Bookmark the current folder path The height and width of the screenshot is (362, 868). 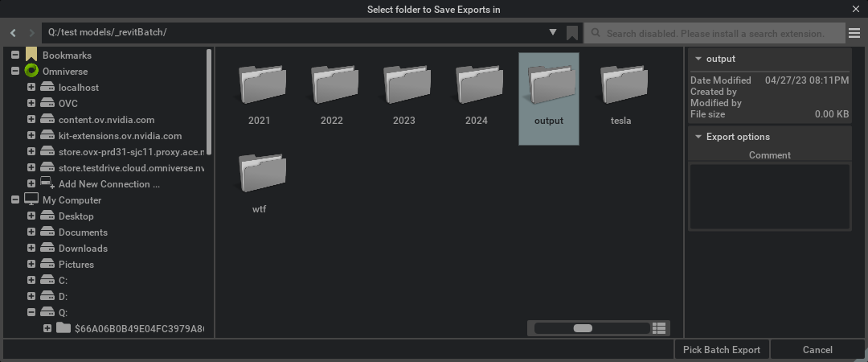pos(572,33)
